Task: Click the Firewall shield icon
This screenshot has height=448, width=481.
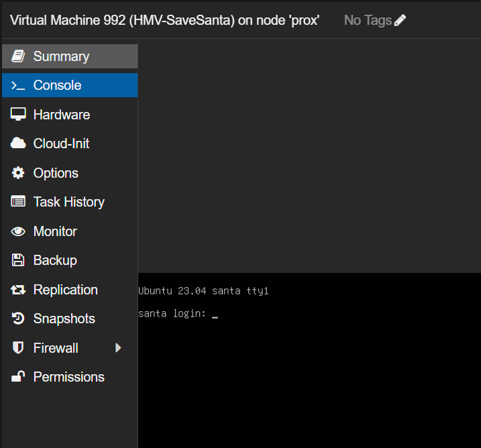Action: point(18,348)
